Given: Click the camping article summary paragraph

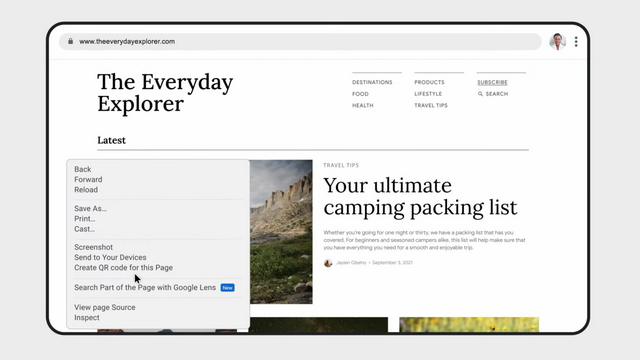Looking at the screenshot, I should point(424,240).
